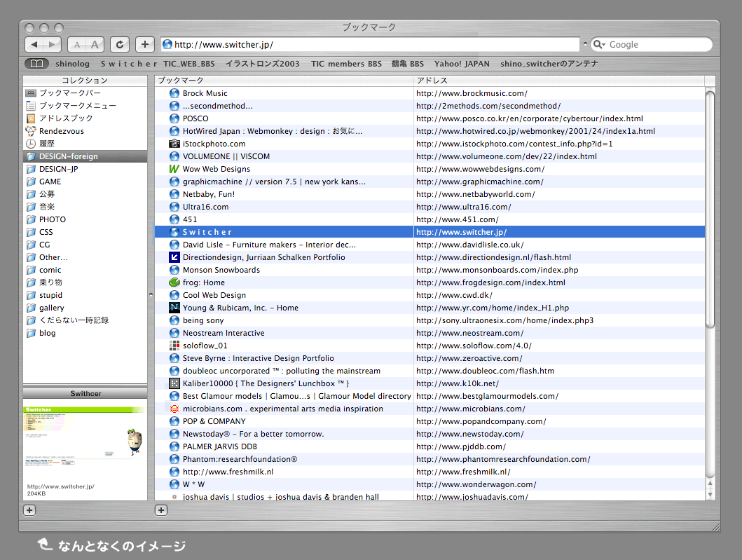Image resolution: width=742 pixels, height=560 pixels.
Task: Select the POP & COMPANY bookmark
Action: point(214,421)
